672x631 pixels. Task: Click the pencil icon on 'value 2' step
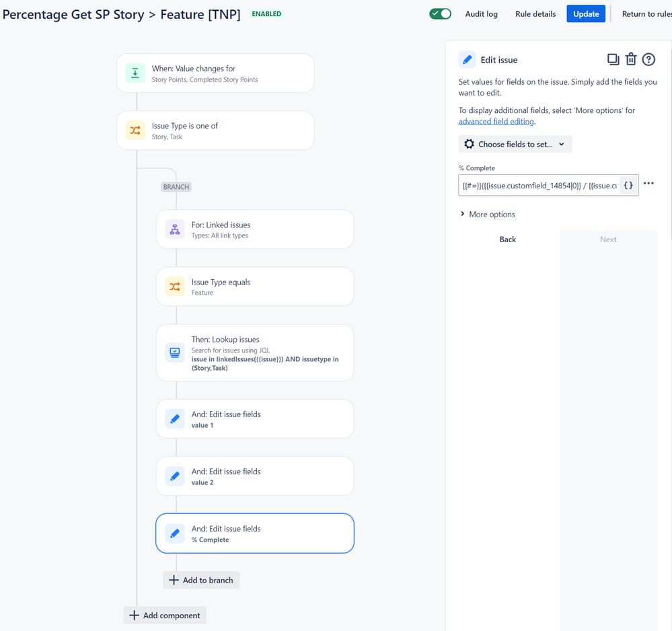click(x=175, y=476)
